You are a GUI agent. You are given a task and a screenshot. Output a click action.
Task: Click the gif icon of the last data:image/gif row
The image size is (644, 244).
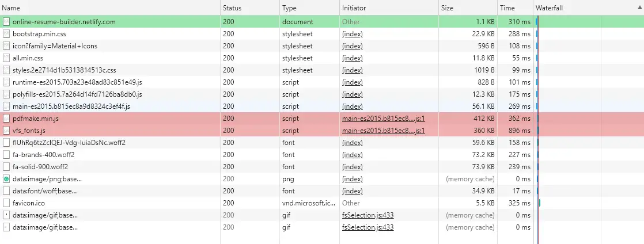click(6, 227)
